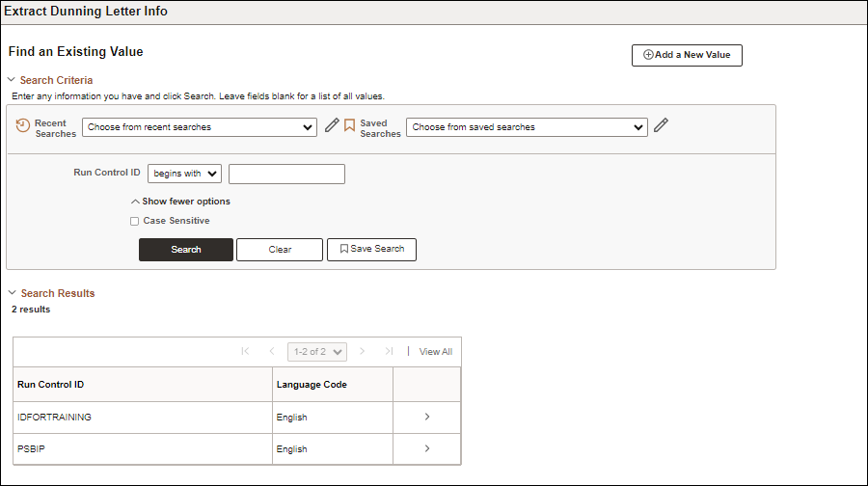Open the 'begins with' operator dropdown
This screenshot has width=868, height=486.
pos(184,174)
